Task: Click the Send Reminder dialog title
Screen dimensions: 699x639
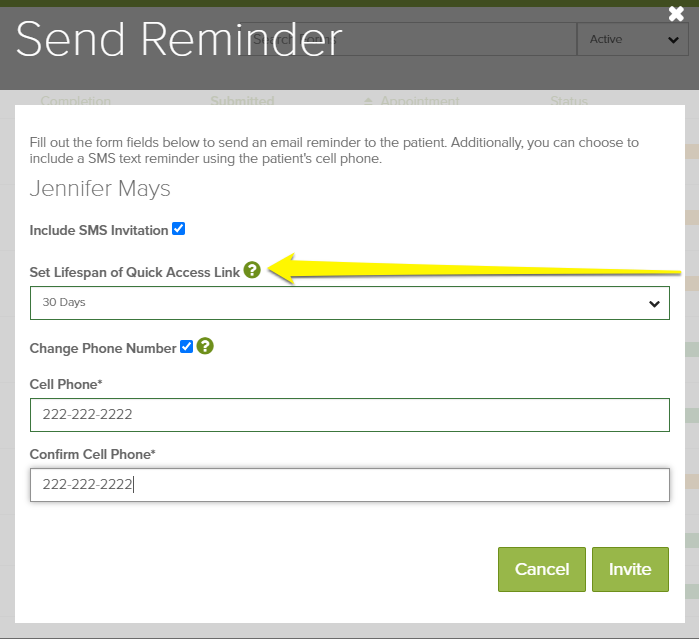Action: click(178, 39)
